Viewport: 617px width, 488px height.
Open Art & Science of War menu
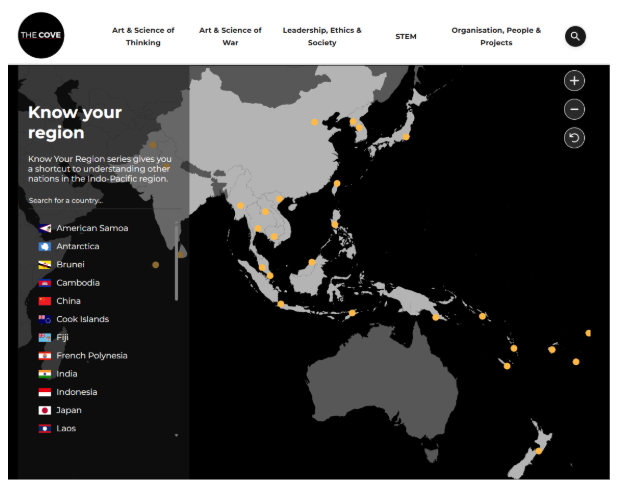(x=230, y=36)
